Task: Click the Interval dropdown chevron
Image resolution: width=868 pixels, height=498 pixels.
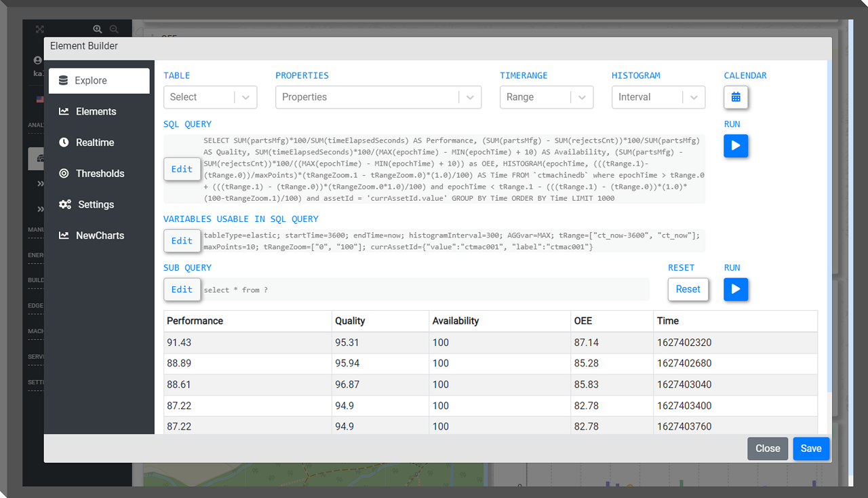Action: [694, 97]
